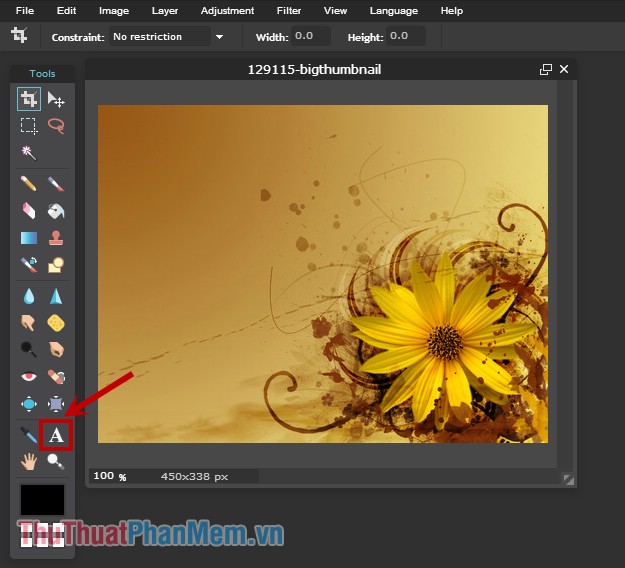
Task: Select the Marquee selection tool
Action: 29,126
